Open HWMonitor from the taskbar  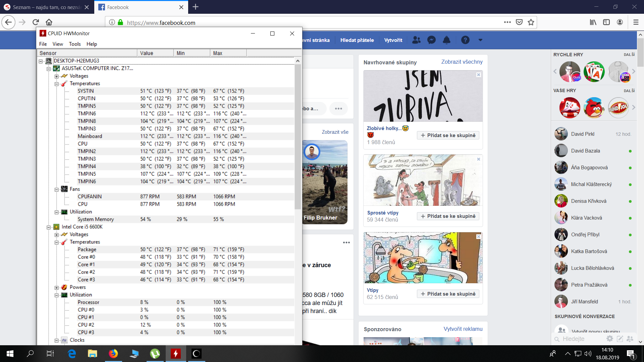[x=175, y=354]
